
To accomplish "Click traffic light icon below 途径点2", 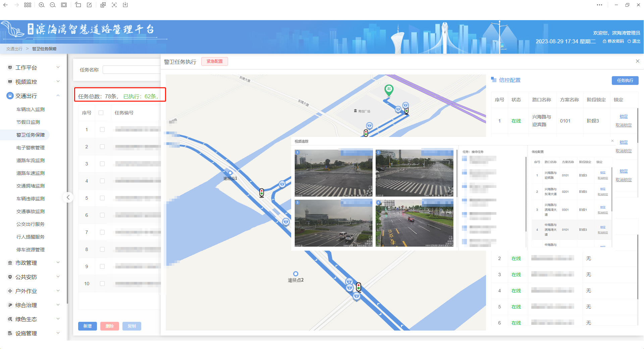I will coord(359,287).
